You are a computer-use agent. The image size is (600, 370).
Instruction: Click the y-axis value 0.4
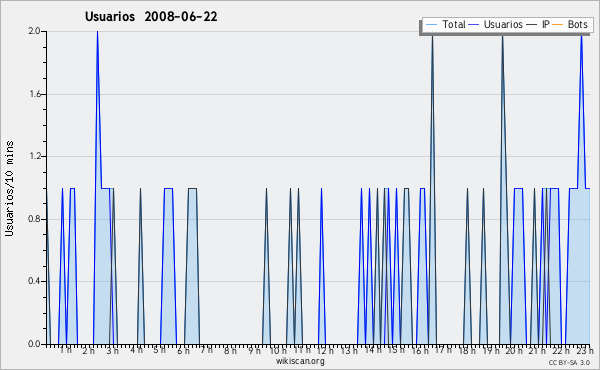click(34, 282)
